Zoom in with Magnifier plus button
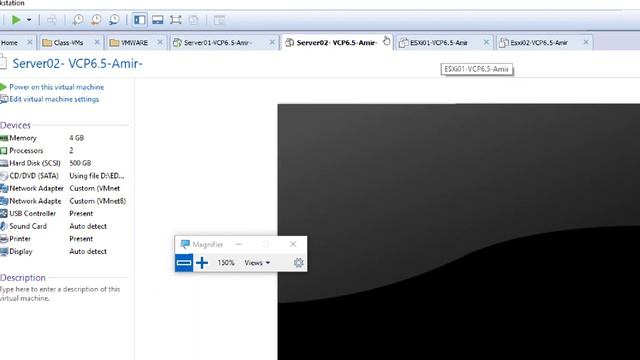Viewport: 640px width, 360px height. [202, 262]
